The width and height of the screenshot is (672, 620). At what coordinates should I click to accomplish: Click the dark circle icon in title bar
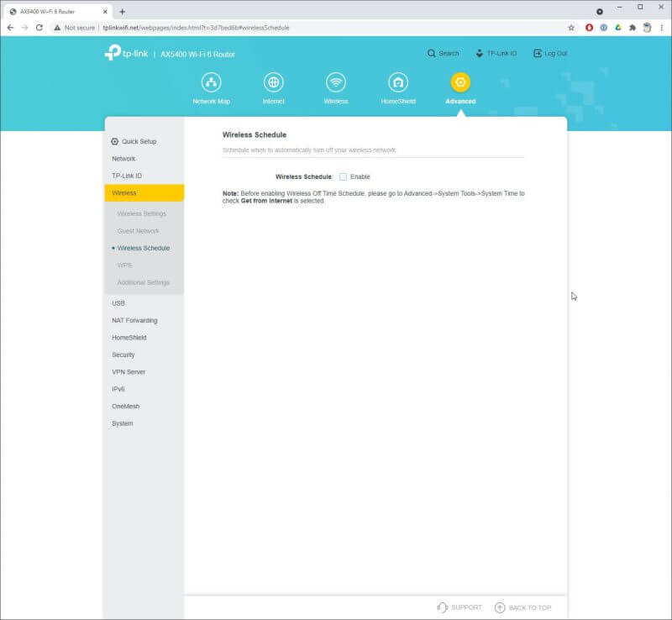[600, 12]
